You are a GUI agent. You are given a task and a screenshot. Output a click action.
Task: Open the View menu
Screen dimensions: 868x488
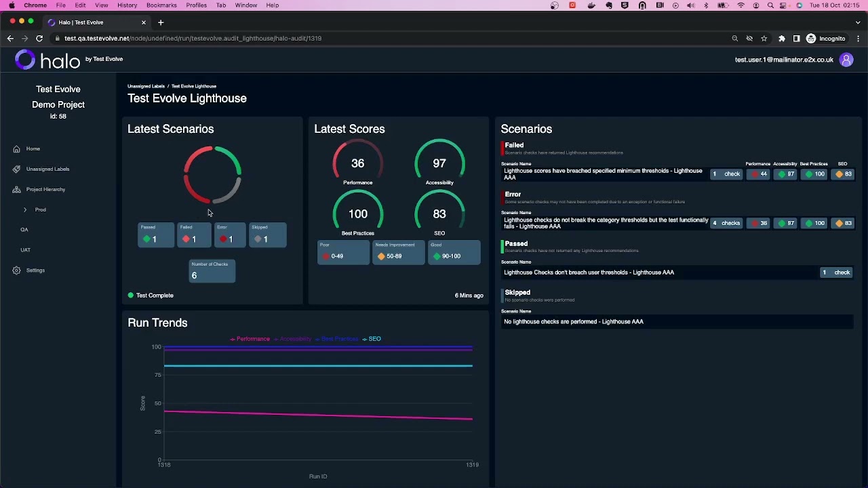[101, 5]
